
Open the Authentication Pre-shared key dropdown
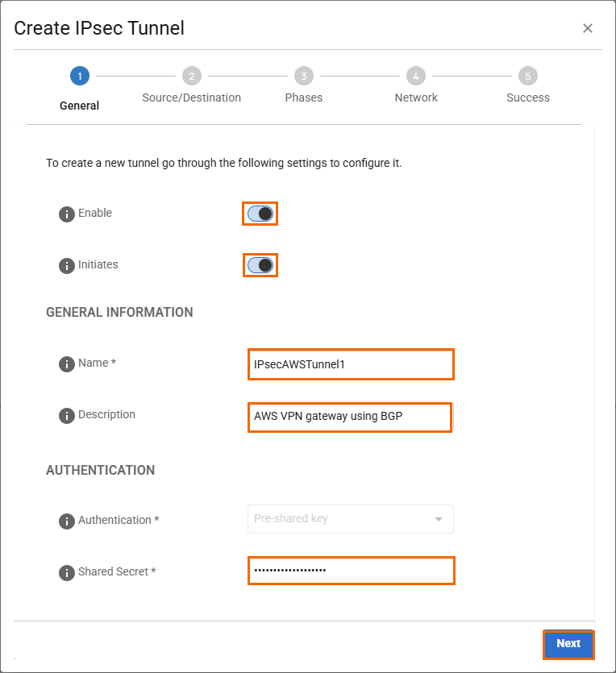(x=351, y=519)
